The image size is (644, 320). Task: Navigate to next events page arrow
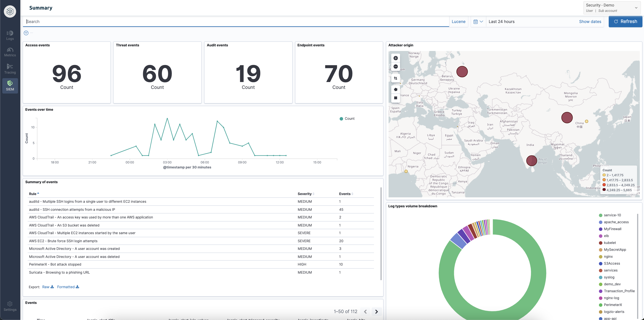[377, 311]
